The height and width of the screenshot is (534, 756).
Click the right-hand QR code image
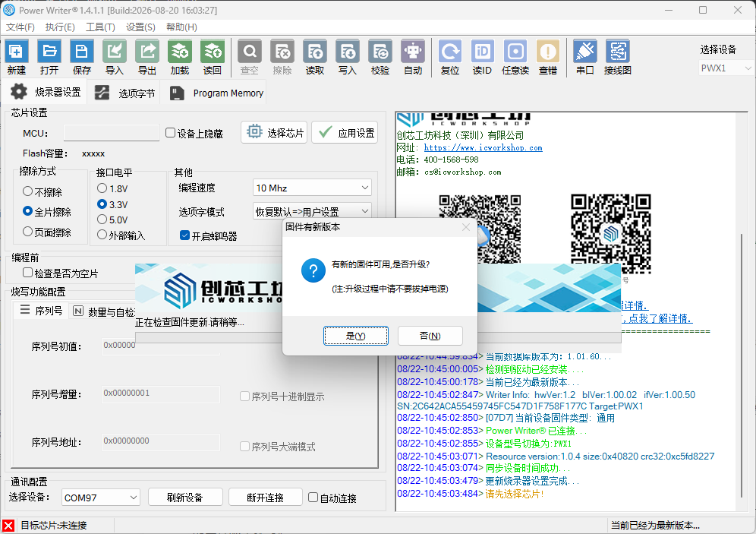(611, 233)
